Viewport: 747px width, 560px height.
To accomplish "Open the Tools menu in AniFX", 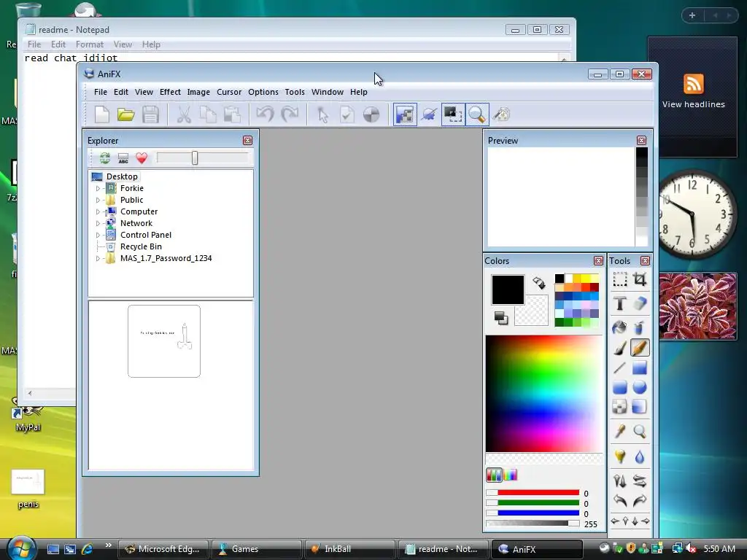I will tap(295, 92).
